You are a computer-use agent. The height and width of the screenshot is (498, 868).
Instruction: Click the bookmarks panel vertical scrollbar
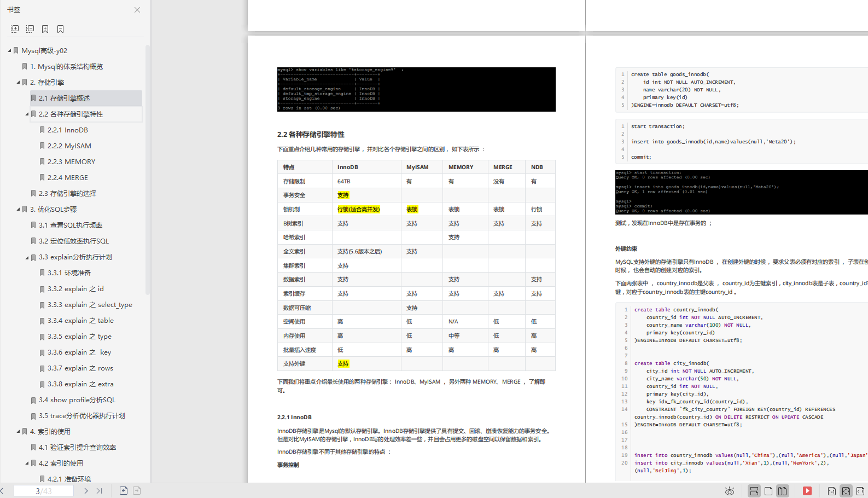click(x=147, y=170)
